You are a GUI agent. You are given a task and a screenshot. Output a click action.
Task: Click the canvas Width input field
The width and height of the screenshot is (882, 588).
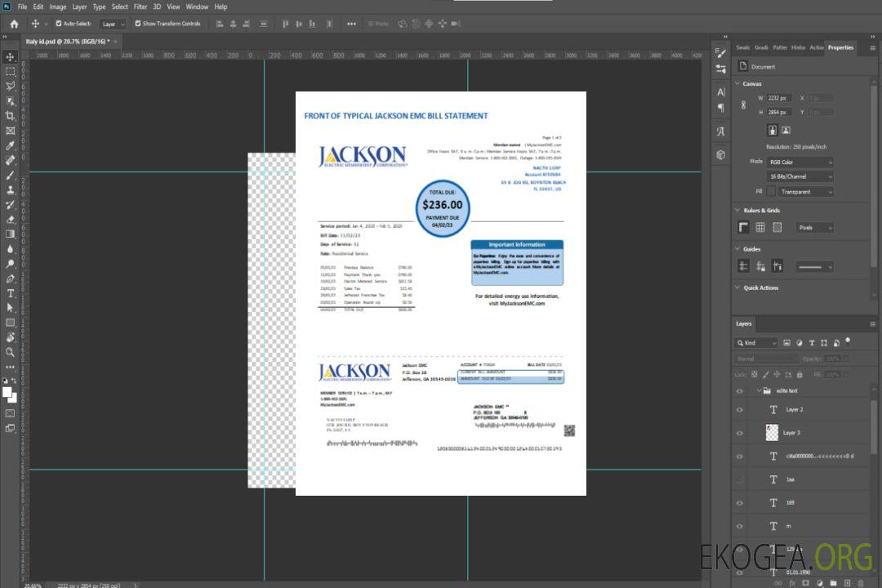(x=779, y=98)
